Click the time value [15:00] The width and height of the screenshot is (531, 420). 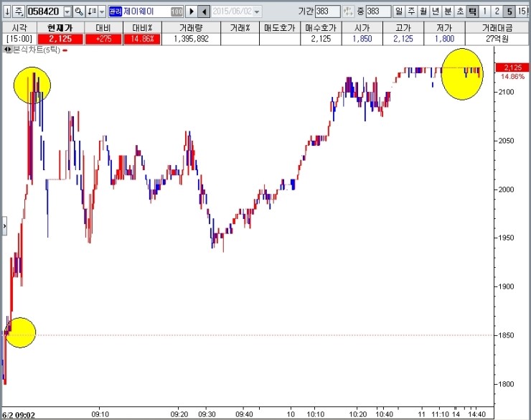[x=19, y=39]
